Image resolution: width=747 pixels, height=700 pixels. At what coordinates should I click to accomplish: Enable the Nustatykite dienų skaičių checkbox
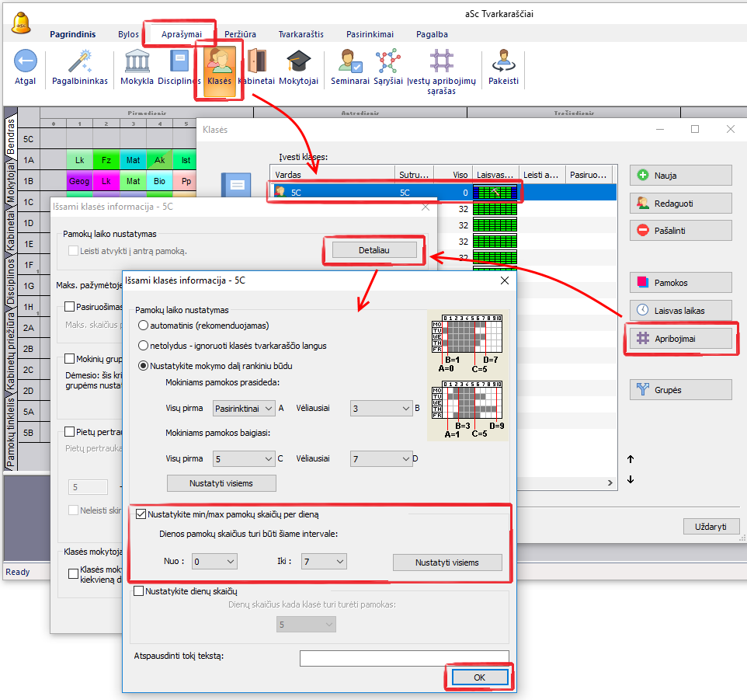140,591
